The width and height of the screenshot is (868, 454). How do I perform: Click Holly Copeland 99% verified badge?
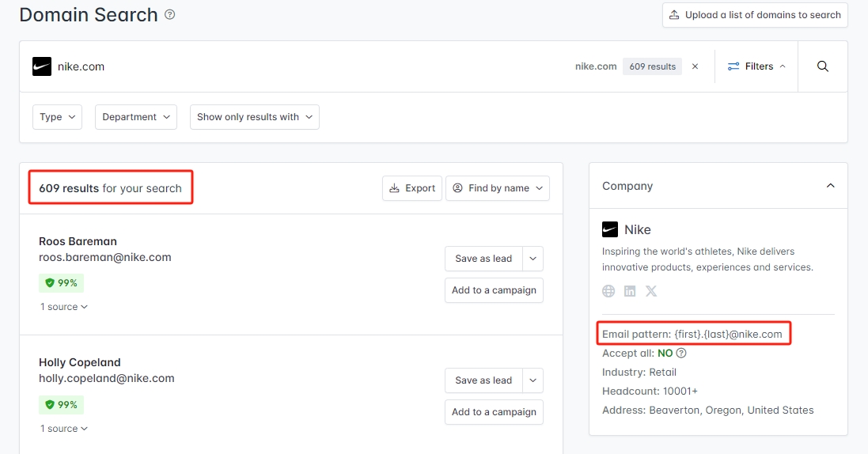point(62,405)
